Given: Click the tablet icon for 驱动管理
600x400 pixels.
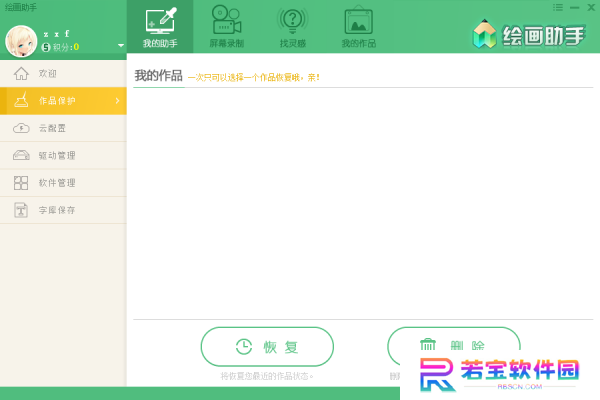Looking at the screenshot, I should pos(21,155).
